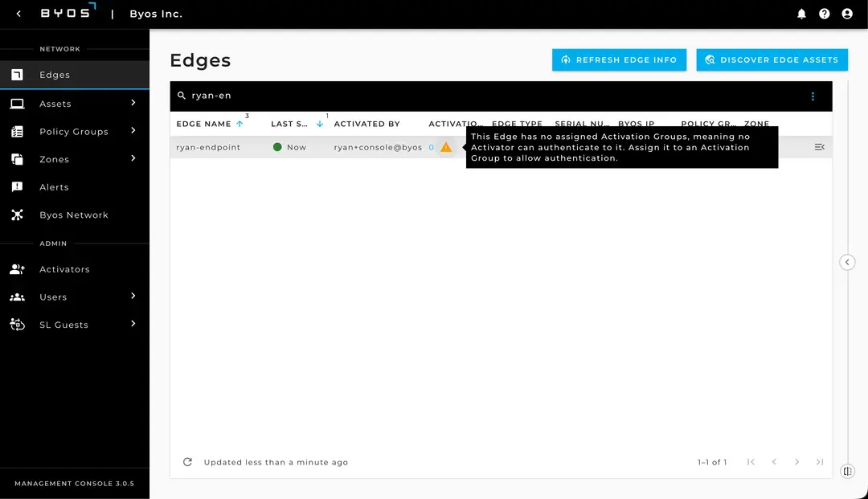The height and width of the screenshot is (499, 868).
Task: Click the Assets laptop icon
Action: point(17,104)
